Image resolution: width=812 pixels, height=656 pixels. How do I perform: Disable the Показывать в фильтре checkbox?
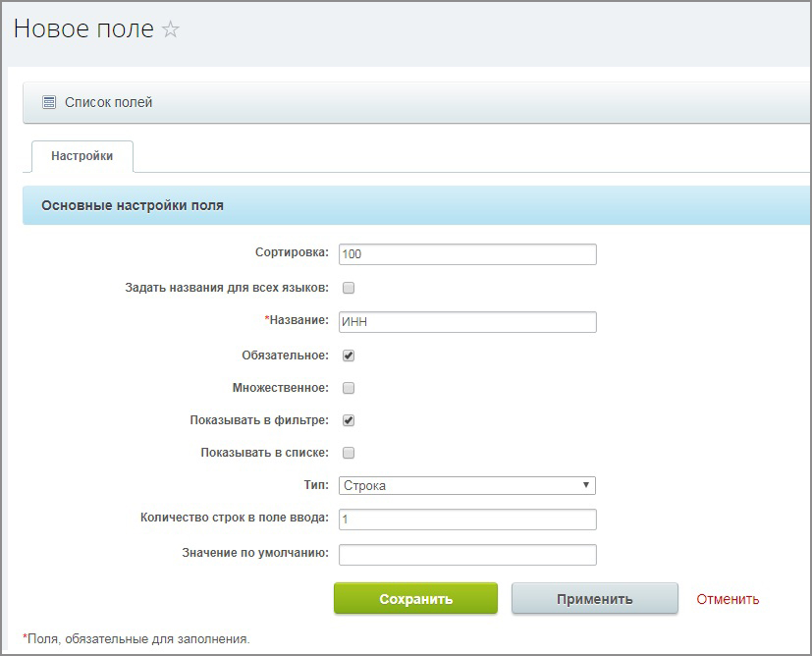[348, 420]
